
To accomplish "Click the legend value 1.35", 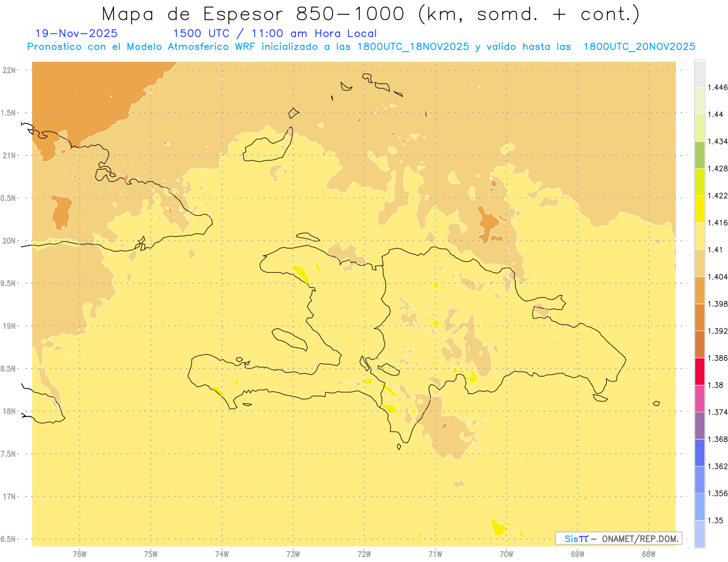I will 716,520.
